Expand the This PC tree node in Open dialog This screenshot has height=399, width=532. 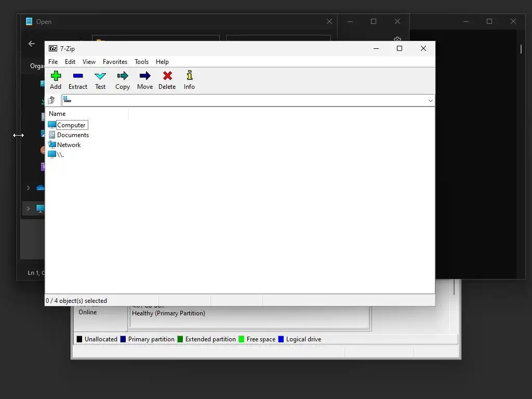(x=29, y=208)
